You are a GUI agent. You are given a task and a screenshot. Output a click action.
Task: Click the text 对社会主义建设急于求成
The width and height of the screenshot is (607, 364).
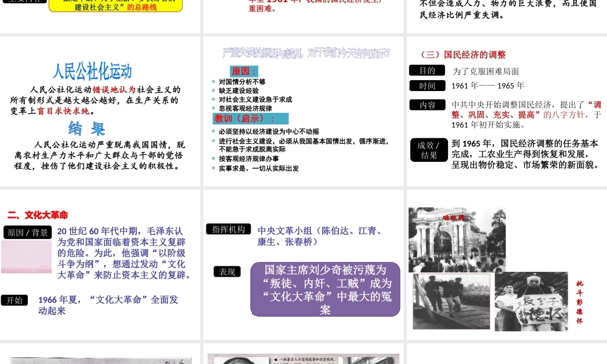(255, 99)
